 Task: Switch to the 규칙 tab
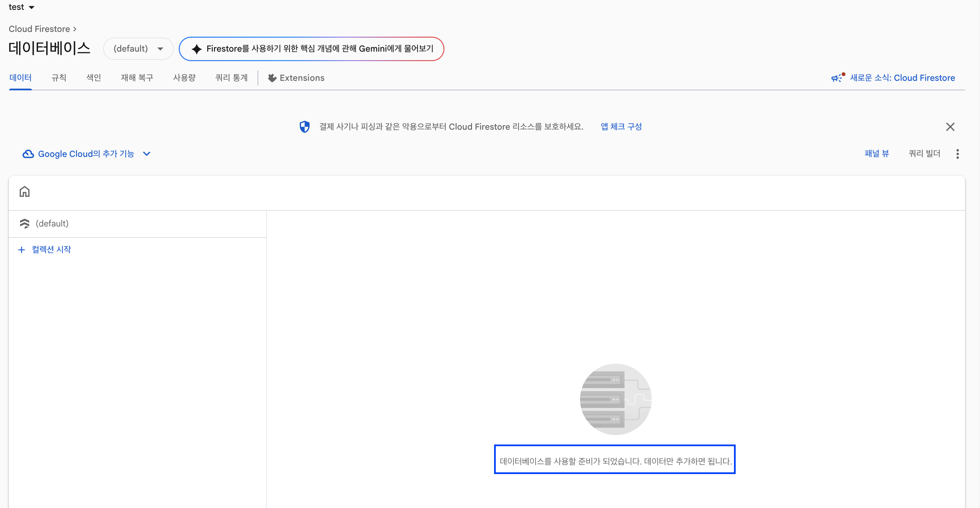[59, 78]
